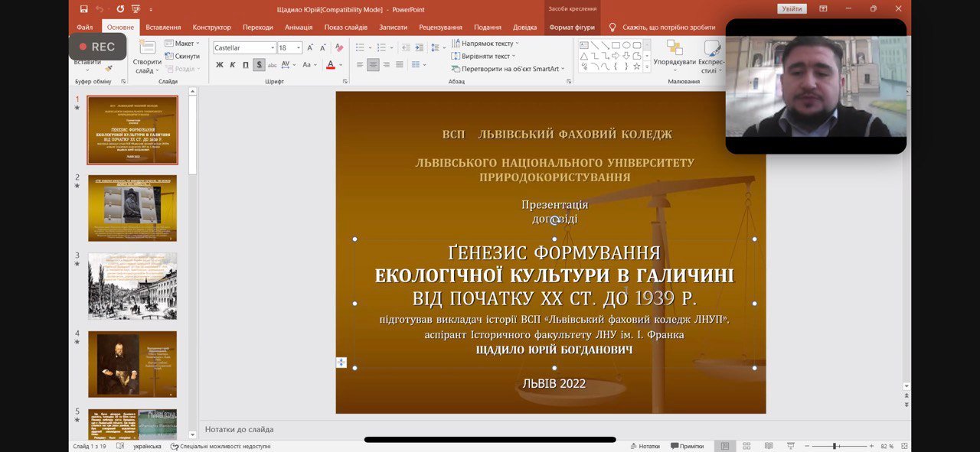
Task: Open the font size 18 dropdown
Action: (299, 47)
